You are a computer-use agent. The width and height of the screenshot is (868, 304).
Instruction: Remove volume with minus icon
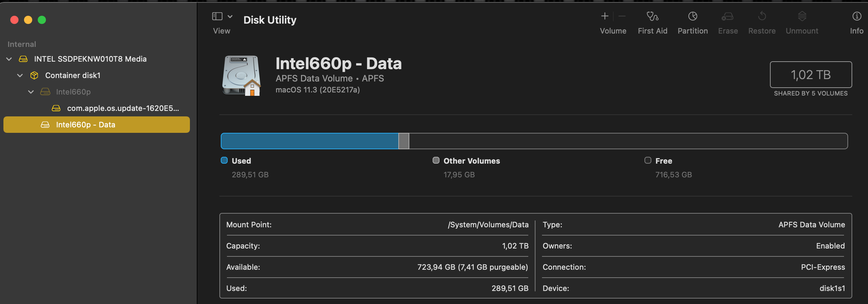(x=622, y=16)
